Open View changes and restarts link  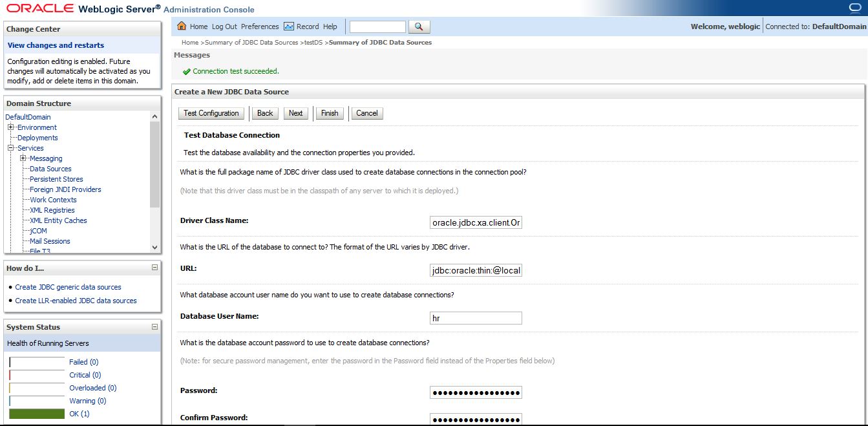56,45
